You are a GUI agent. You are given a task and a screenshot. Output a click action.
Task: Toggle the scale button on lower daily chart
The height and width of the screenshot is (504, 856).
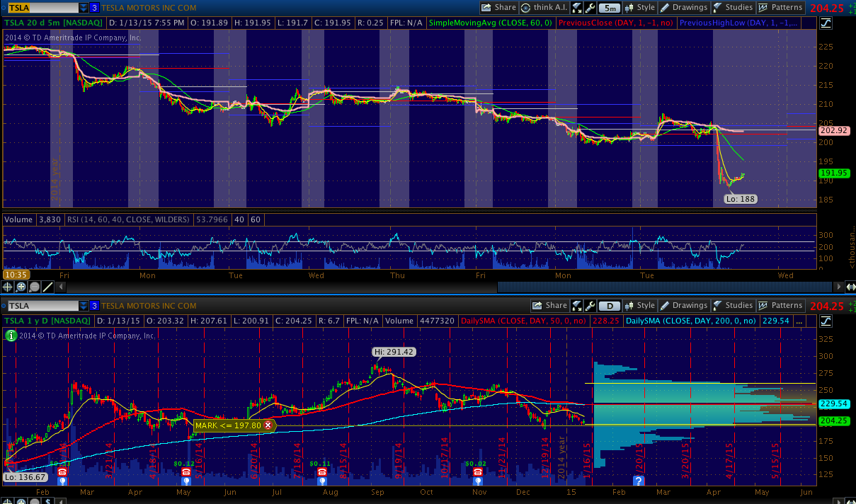coord(826,321)
